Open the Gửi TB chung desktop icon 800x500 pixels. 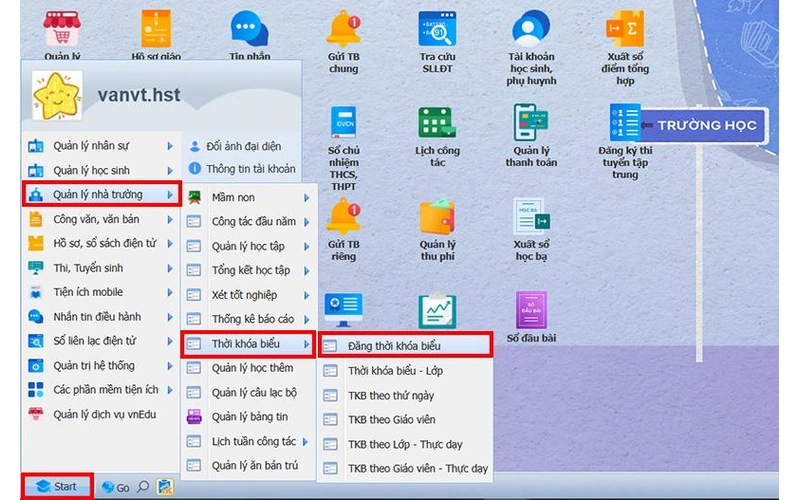tap(344, 31)
